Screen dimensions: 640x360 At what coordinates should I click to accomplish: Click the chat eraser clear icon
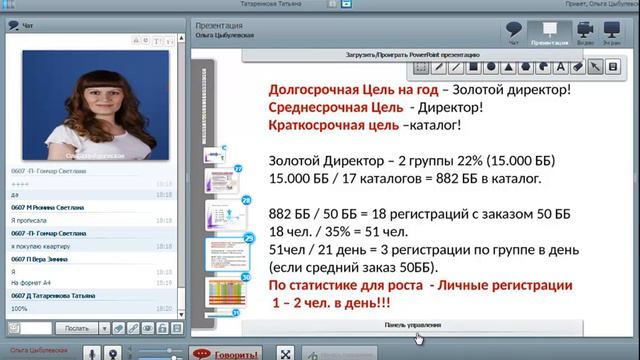tap(119, 328)
